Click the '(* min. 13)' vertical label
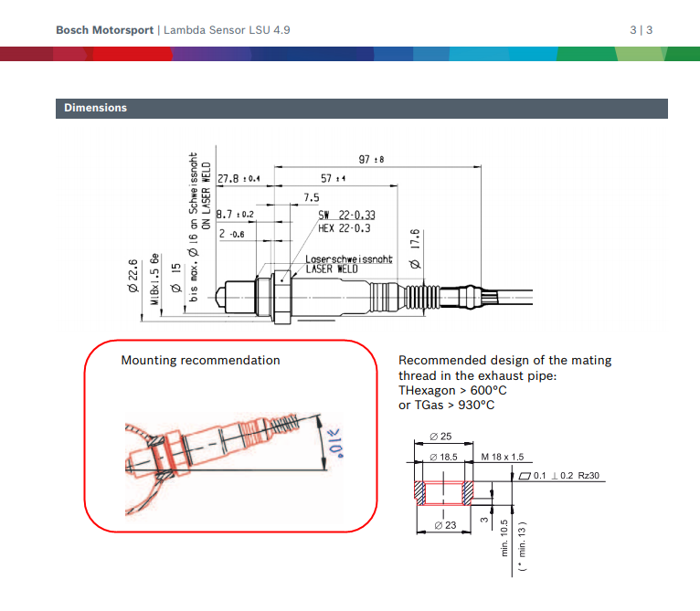This screenshot has height=611, width=700. tap(522, 546)
